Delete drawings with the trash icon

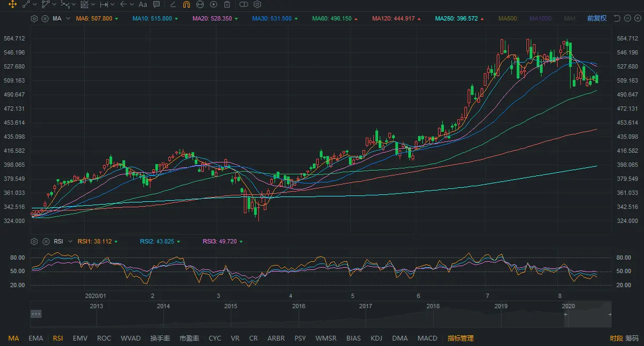[x=227, y=5]
